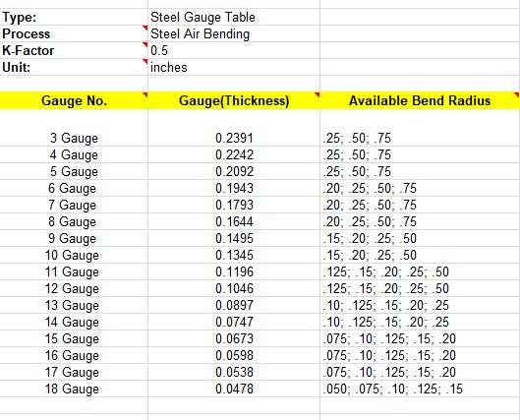Select the 'Steel Gauge Table' type cell

click(x=234, y=17)
